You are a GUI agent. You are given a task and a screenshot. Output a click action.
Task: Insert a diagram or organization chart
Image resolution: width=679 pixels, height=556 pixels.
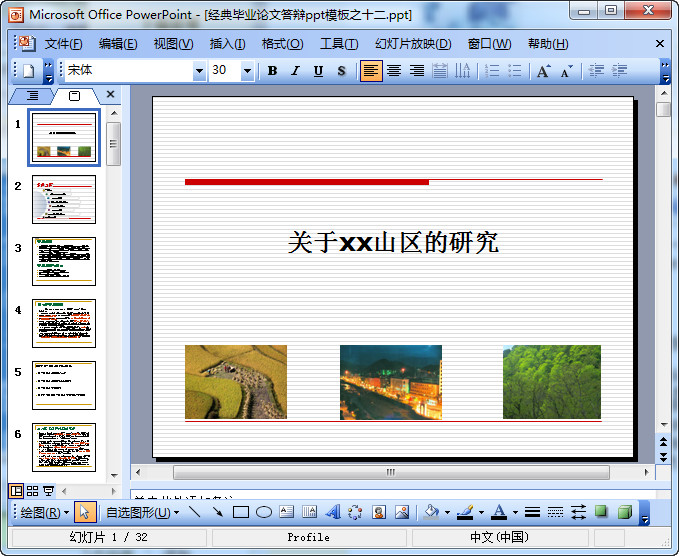(356, 512)
